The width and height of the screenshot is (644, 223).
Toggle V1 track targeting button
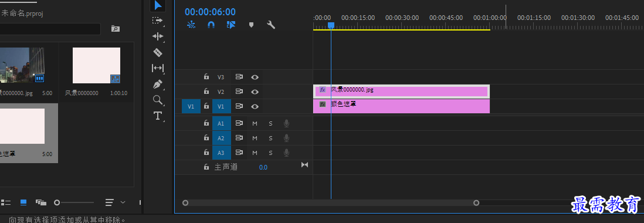tap(221, 106)
